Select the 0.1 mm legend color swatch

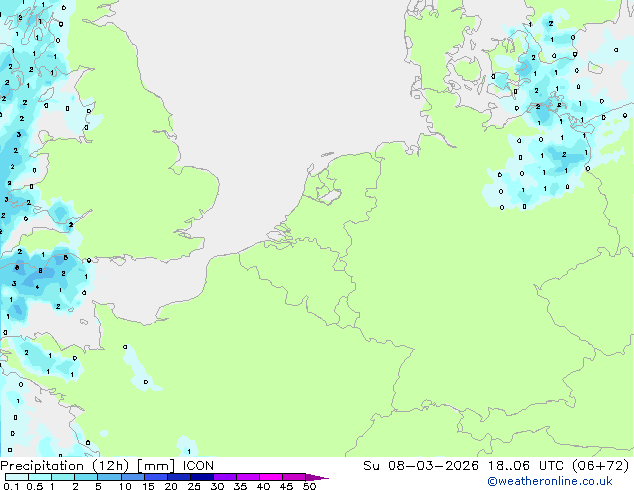click(14, 476)
